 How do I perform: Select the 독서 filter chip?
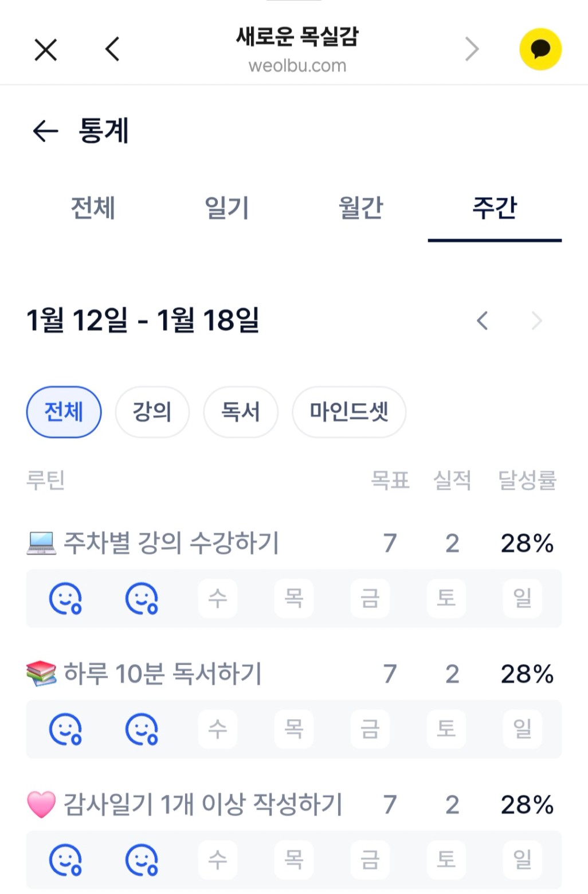(x=241, y=412)
